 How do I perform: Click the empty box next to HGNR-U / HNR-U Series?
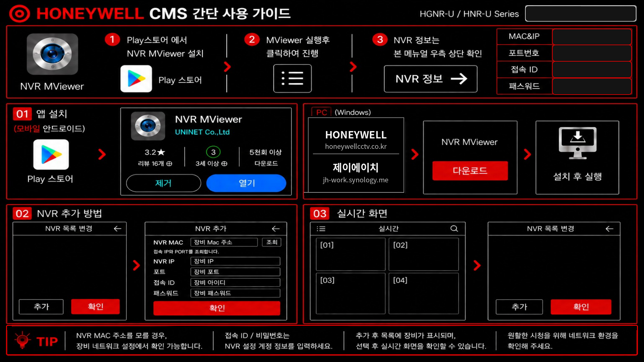pyautogui.click(x=581, y=13)
